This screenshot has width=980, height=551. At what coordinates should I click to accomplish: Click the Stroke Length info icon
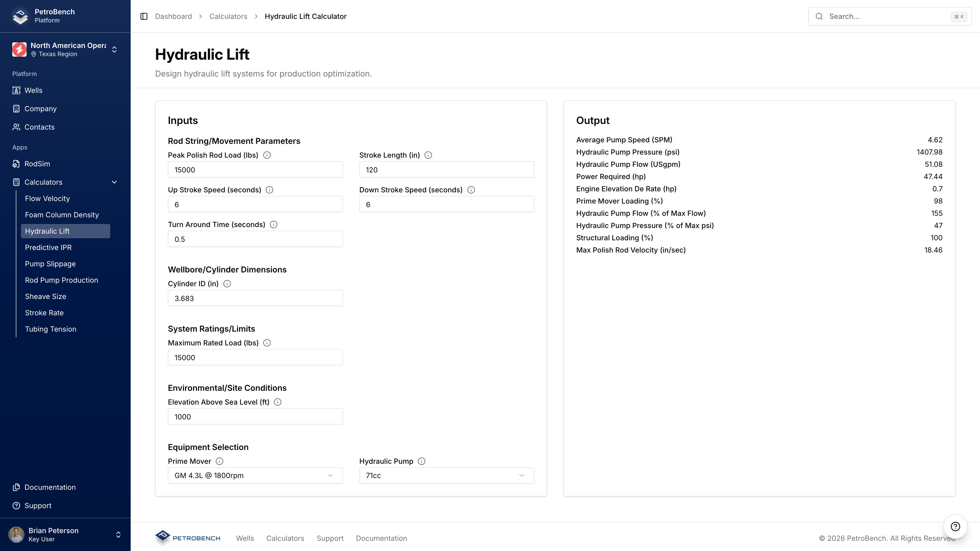(428, 155)
